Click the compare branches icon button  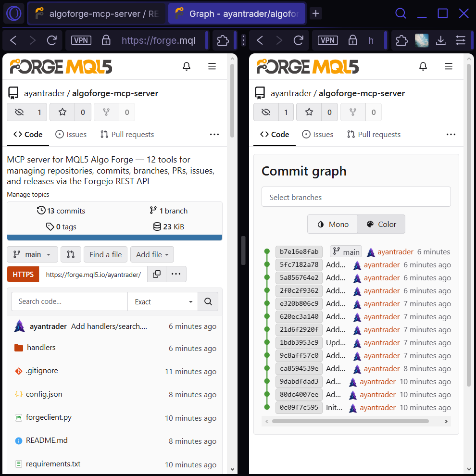click(71, 254)
